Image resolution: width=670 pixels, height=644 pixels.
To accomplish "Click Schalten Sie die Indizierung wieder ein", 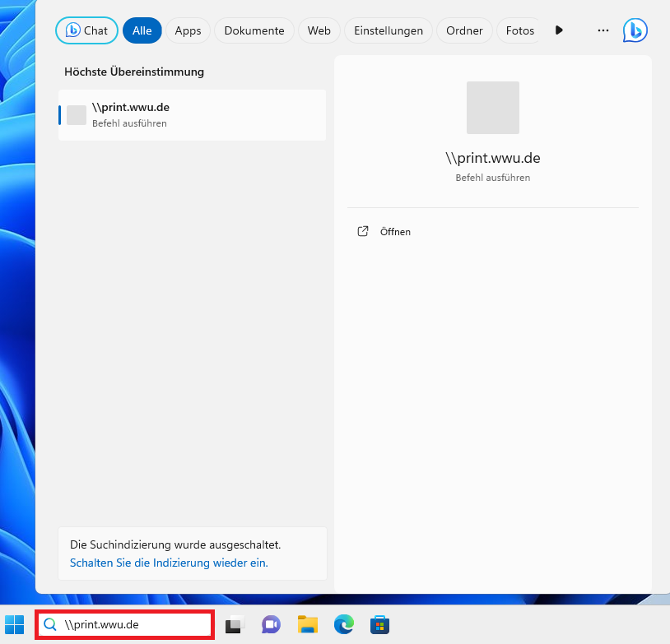I will click(169, 563).
